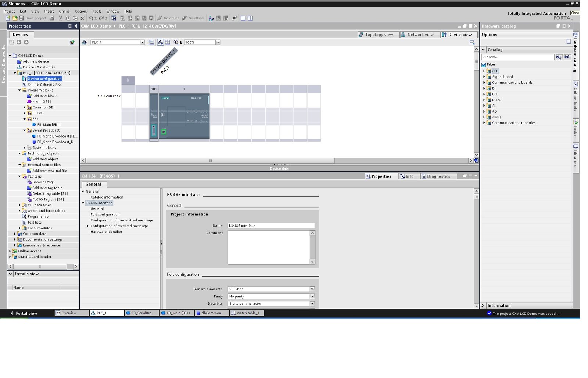The width and height of the screenshot is (588, 378).
Task: Click the forward arrow in the Devices tab
Action: tap(26, 42)
